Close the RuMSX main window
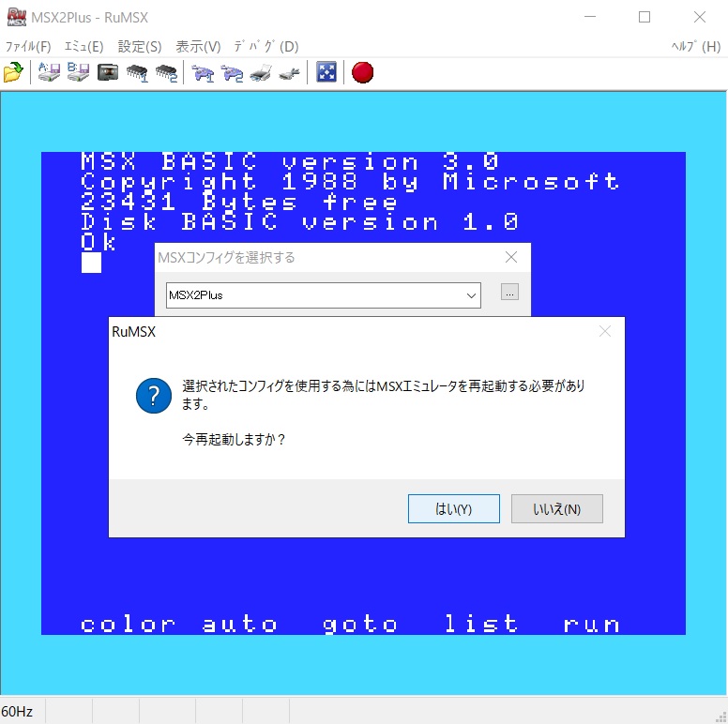The width and height of the screenshot is (728, 724). 699,17
